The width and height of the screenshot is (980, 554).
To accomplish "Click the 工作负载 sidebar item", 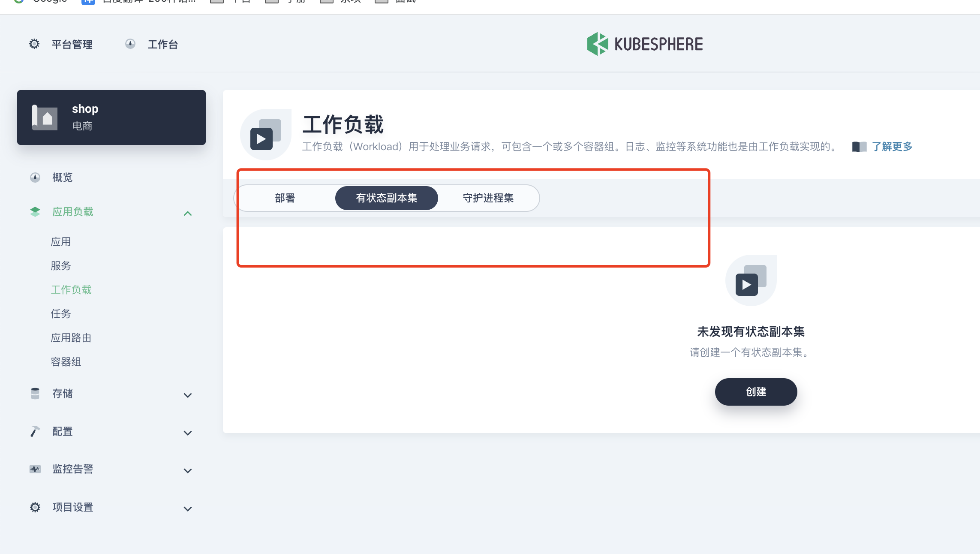I will click(x=71, y=289).
